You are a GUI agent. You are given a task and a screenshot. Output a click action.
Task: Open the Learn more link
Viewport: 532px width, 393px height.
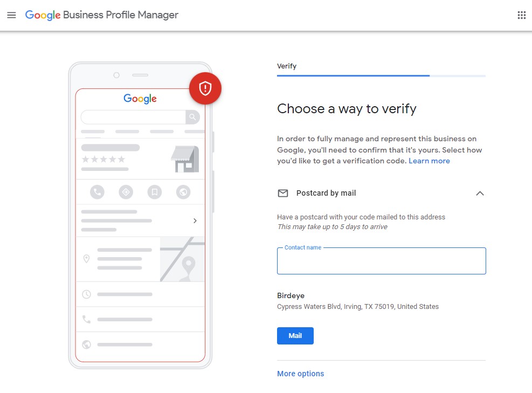(x=429, y=161)
